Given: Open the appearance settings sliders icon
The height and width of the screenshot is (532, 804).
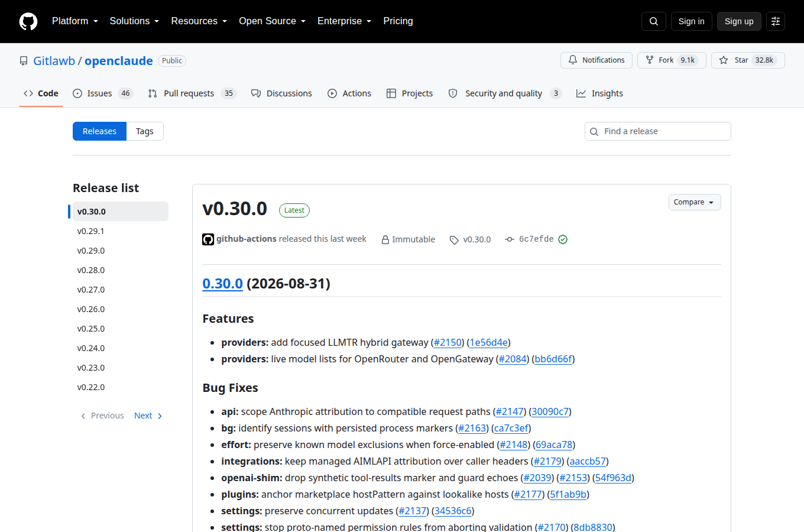Looking at the screenshot, I should pyautogui.click(x=776, y=21).
